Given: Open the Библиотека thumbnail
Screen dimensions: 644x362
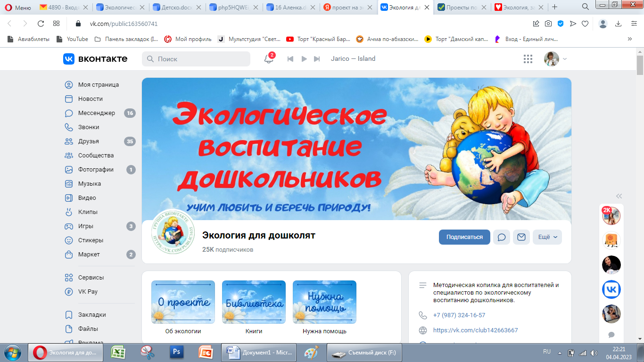Looking at the screenshot, I should (254, 302).
